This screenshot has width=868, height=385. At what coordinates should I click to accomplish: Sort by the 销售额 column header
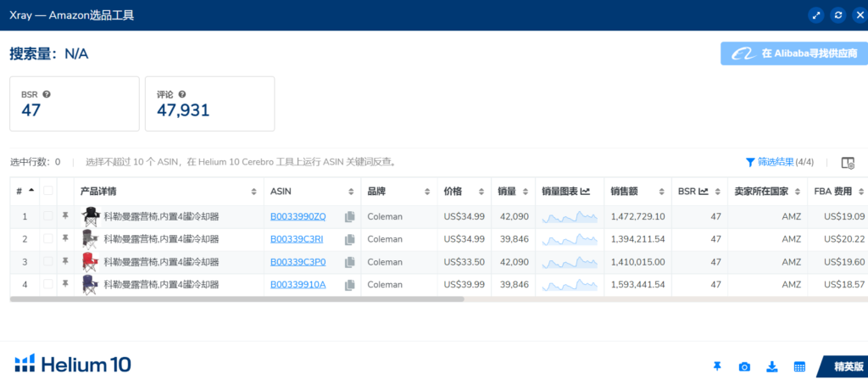click(x=636, y=191)
